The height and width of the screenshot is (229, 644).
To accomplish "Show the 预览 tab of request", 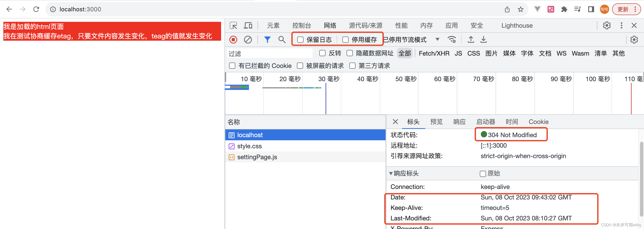I will pyautogui.click(x=436, y=122).
